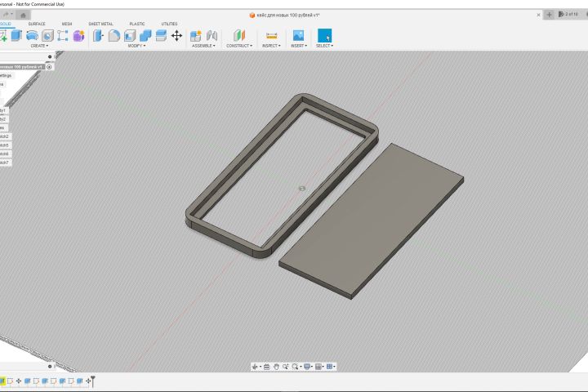Toggle the active component radio button

49,66
